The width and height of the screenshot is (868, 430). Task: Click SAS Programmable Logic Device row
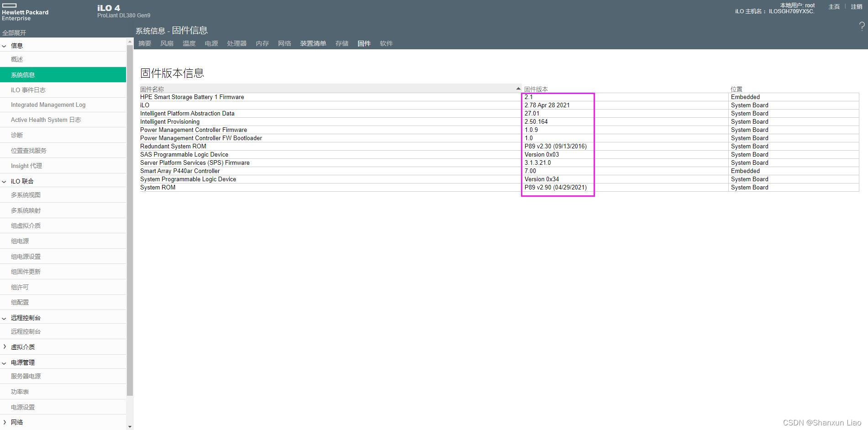tap(500, 155)
